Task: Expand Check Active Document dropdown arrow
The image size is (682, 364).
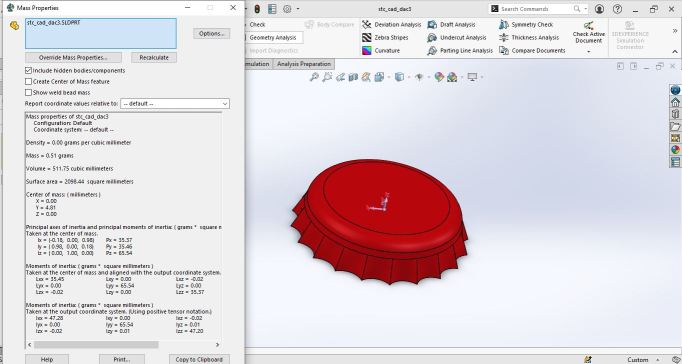Action: 588,52
